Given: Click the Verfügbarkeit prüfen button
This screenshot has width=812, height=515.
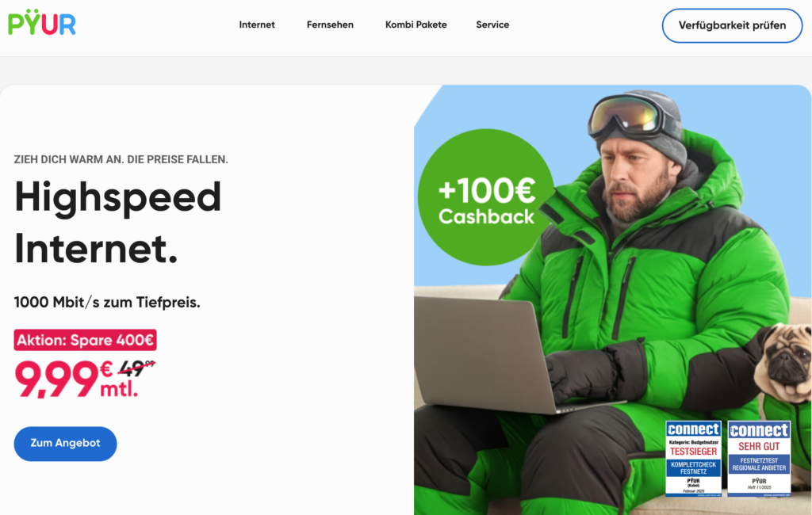Looking at the screenshot, I should click(732, 25).
